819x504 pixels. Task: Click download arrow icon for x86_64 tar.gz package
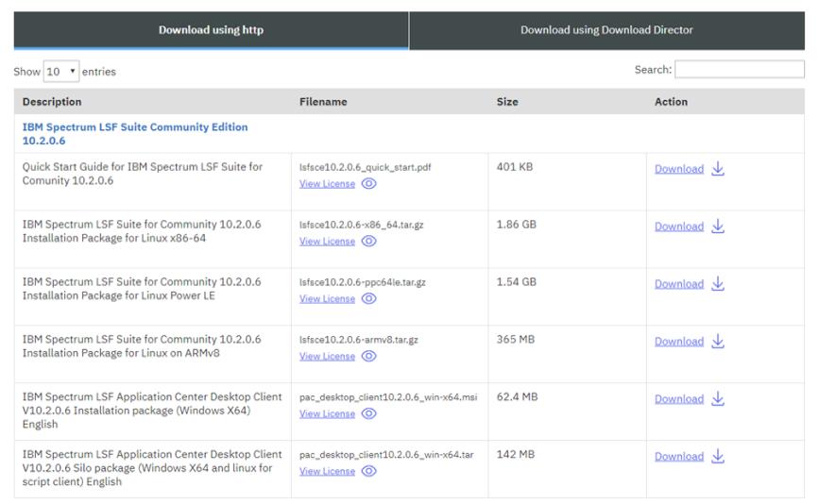(718, 227)
